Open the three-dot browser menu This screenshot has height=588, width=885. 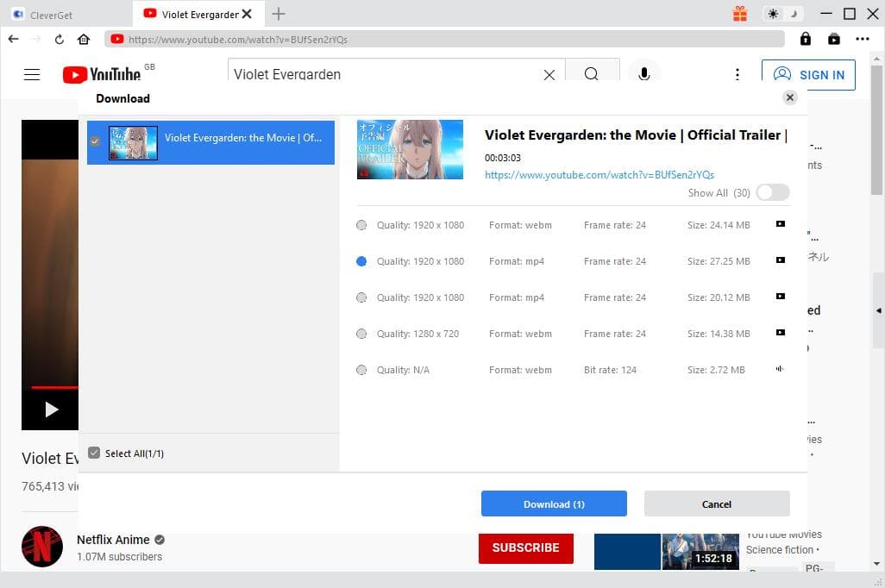pos(862,39)
